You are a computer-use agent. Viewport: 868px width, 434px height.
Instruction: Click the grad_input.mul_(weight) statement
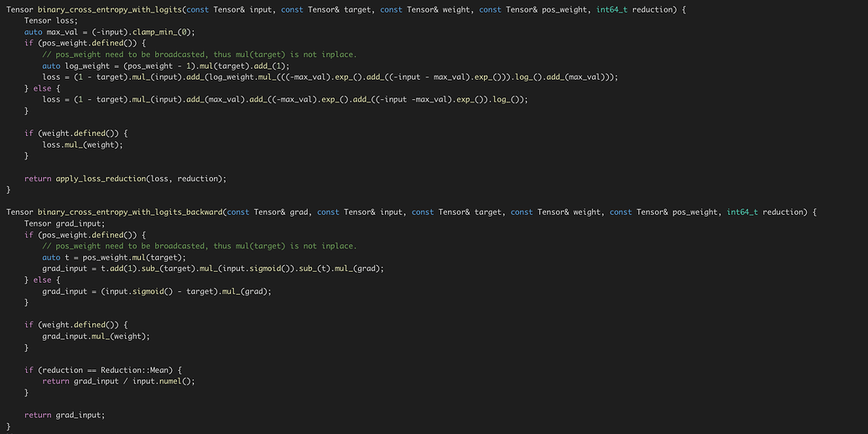point(96,336)
